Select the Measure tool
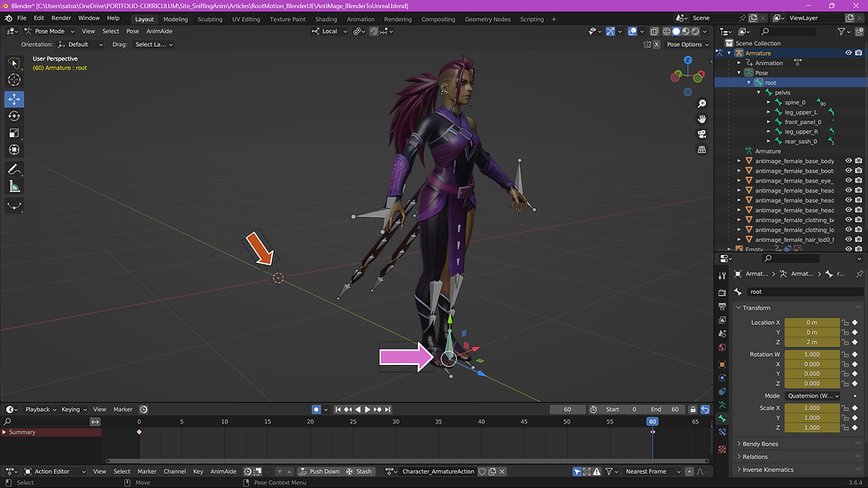Viewport: 868px width, 488px height. pos(14,187)
